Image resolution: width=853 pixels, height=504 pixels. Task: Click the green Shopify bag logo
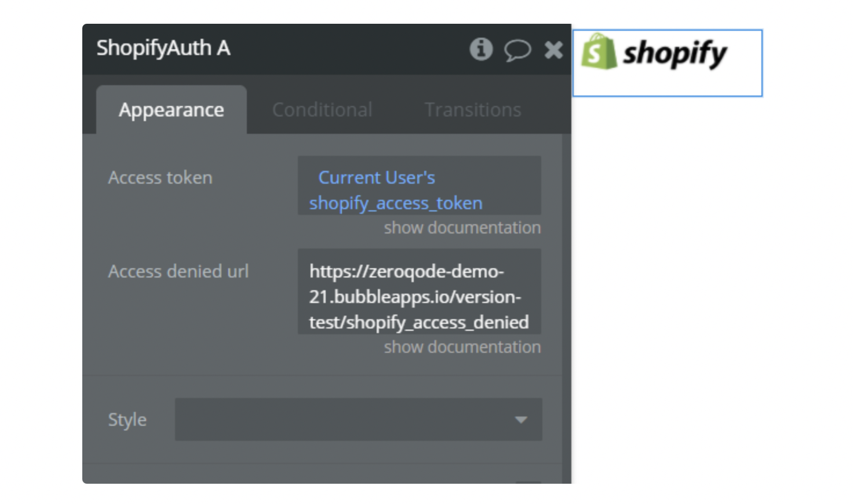coord(599,52)
